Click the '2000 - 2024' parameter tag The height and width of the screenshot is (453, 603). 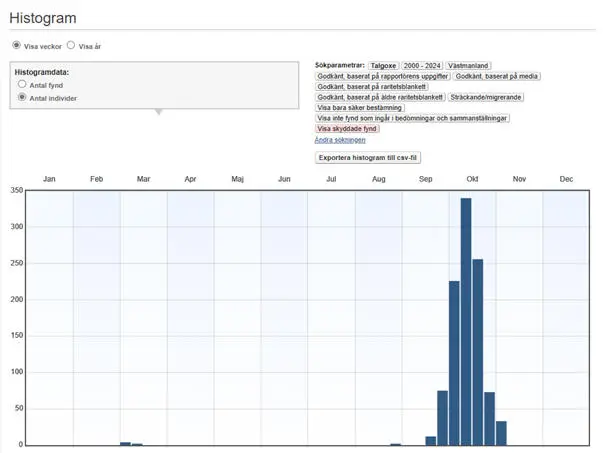tap(421, 65)
